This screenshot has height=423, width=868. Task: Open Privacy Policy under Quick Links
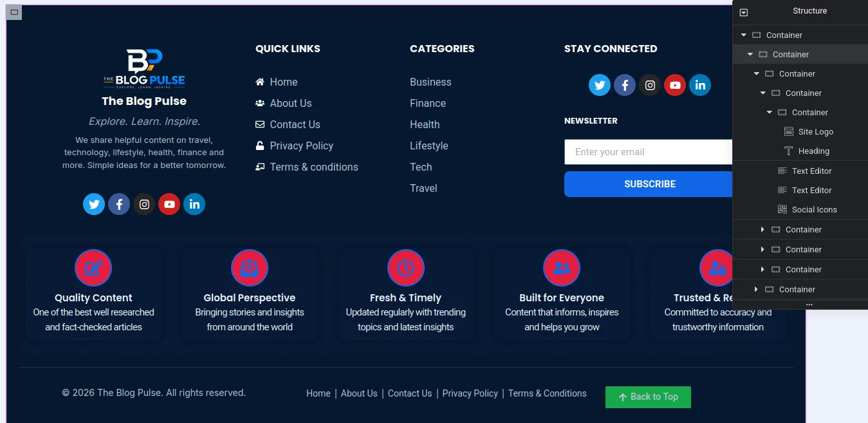pos(302,146)
